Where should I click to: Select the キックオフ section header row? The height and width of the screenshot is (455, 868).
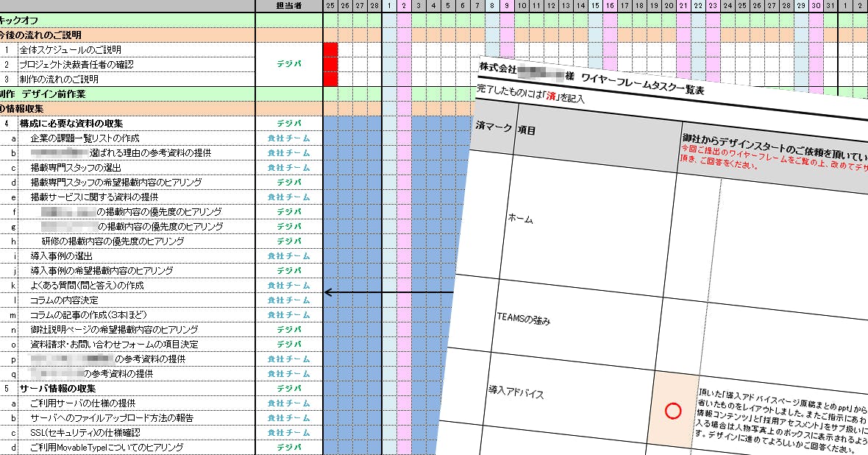click(x=22, y=21)
